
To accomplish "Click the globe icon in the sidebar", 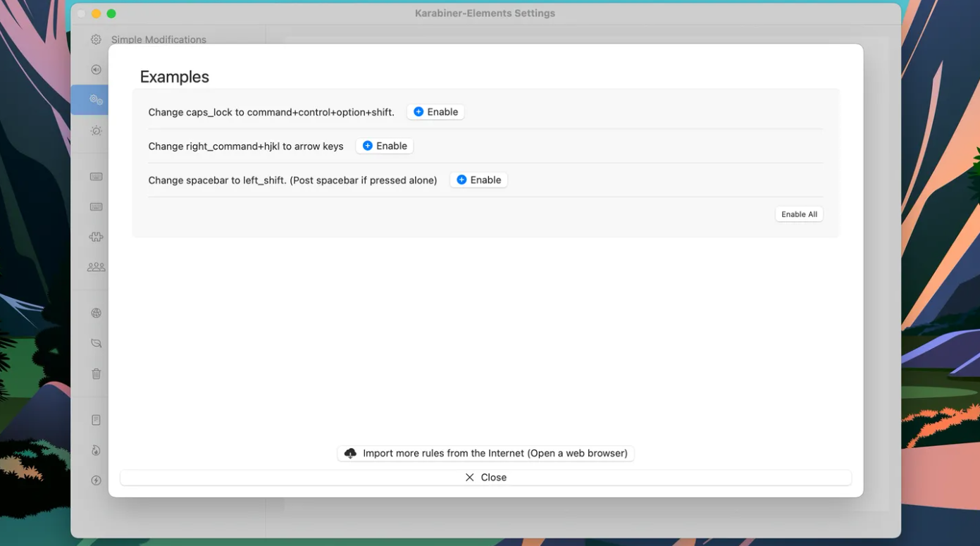I will point(96,314).
